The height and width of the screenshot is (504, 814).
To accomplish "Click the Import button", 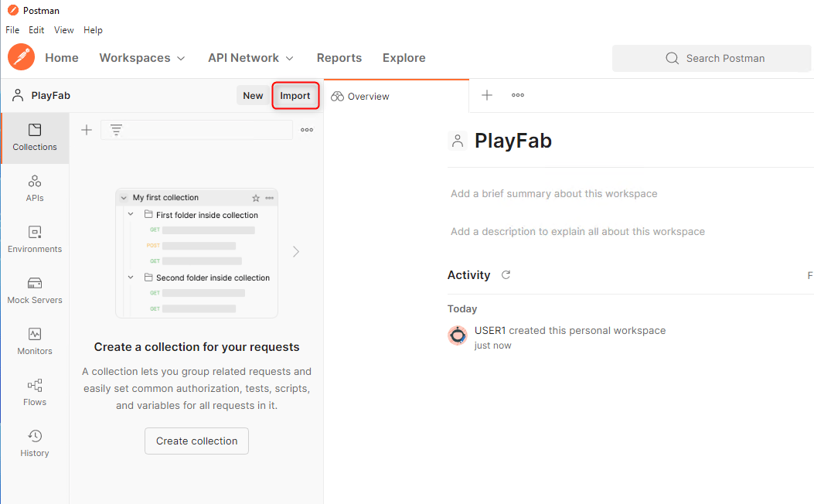I will pyautogui.click(x=295, y=96).
